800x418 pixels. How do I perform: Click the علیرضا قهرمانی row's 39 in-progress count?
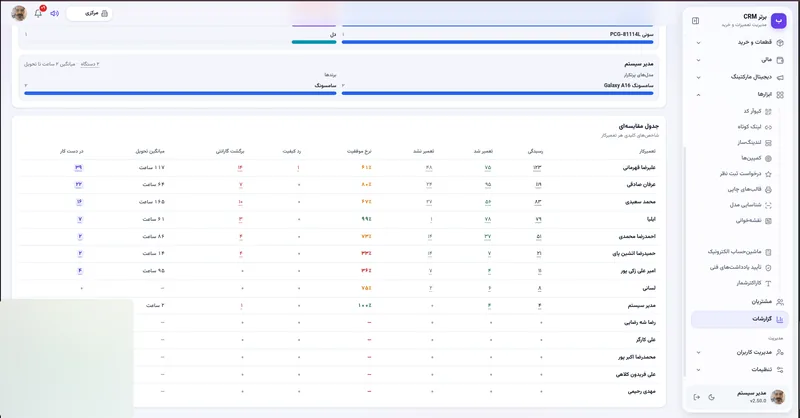pyautogui.click(x=78, y=167)
